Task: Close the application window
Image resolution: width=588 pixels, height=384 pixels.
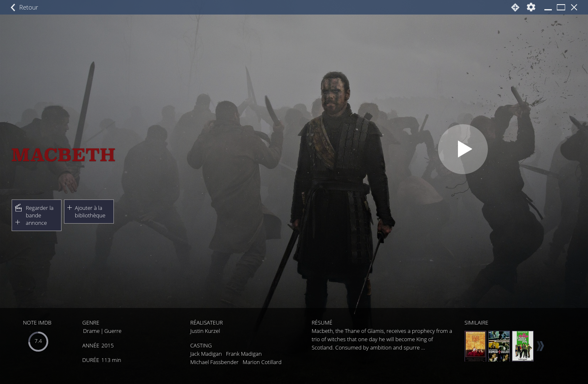Action: pos(574,7)
